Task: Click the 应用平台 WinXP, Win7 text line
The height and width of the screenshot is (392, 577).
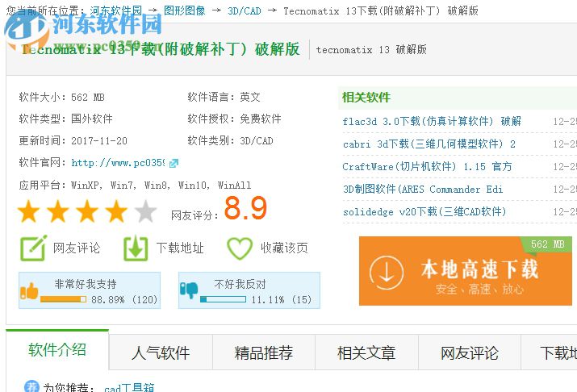Action: tap(135, 185)
